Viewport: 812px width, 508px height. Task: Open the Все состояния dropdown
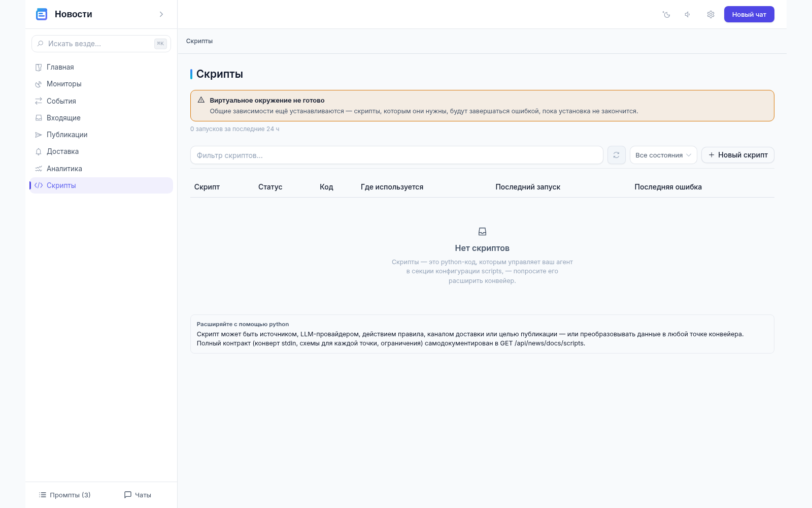pos(663,155)
